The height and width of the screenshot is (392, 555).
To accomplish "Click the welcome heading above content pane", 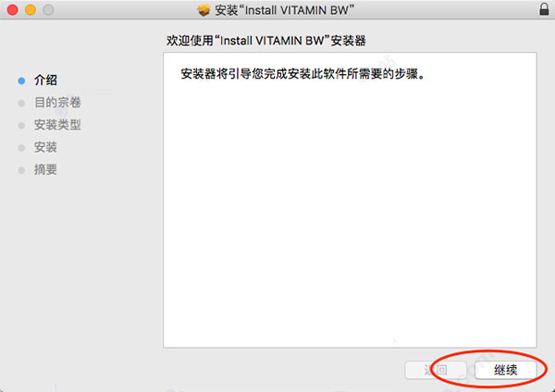I will (266, 41).
